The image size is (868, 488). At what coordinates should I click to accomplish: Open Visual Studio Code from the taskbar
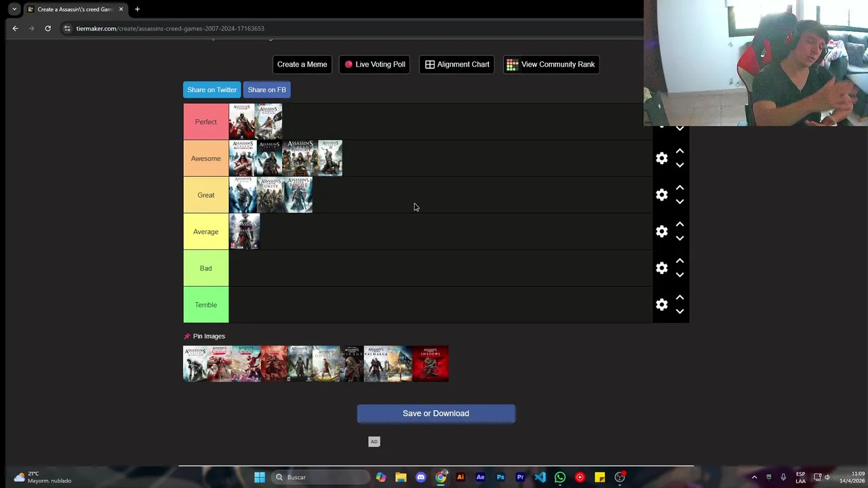[540, 477]
